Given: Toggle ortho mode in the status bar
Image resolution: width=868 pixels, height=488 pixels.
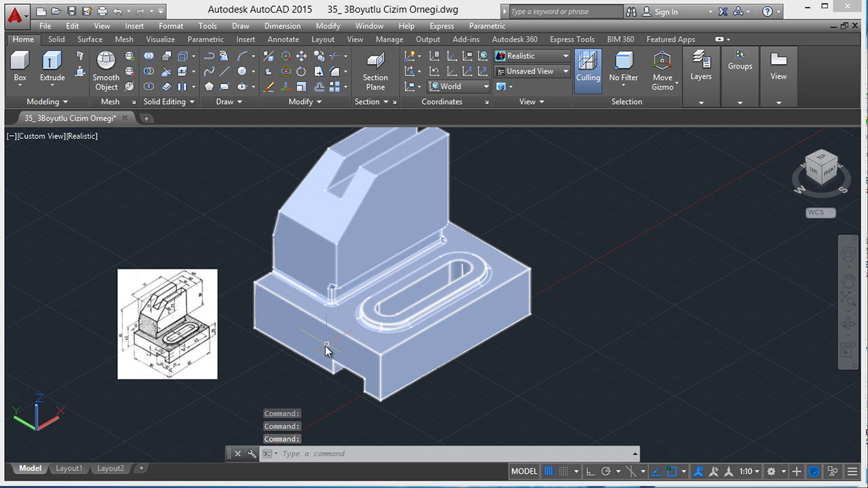Looking at the screenshot, I should pyautogui.click(x=592, y=471).
